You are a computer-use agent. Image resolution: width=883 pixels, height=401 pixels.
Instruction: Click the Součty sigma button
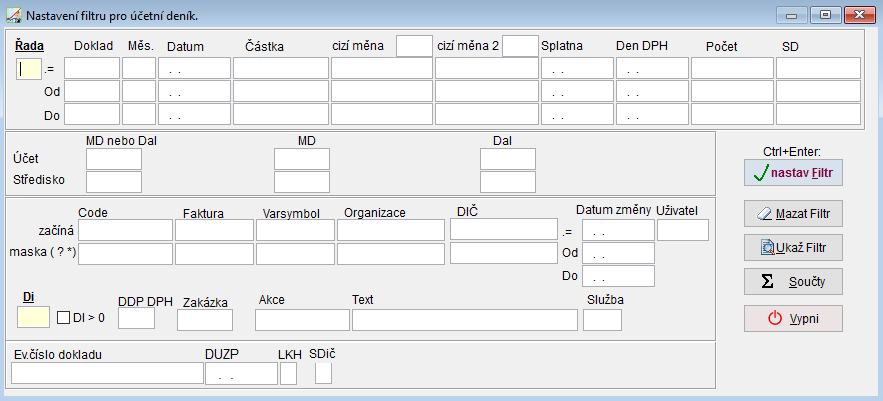tap(794, 280)
